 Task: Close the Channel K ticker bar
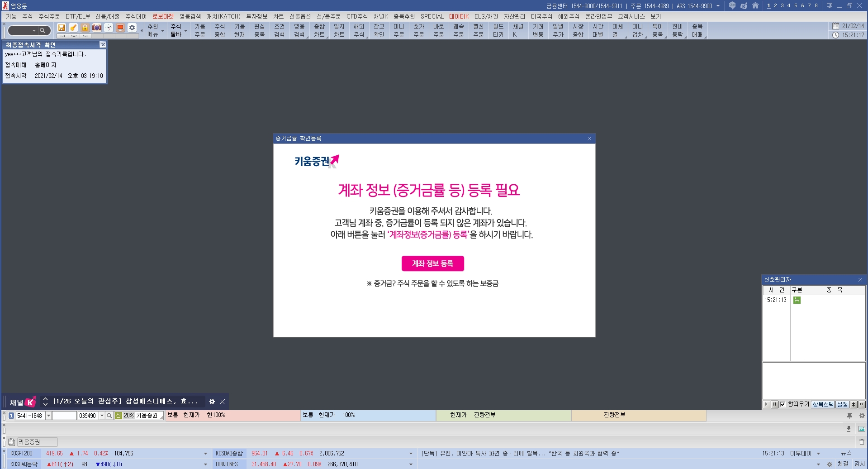coord(223,402)
